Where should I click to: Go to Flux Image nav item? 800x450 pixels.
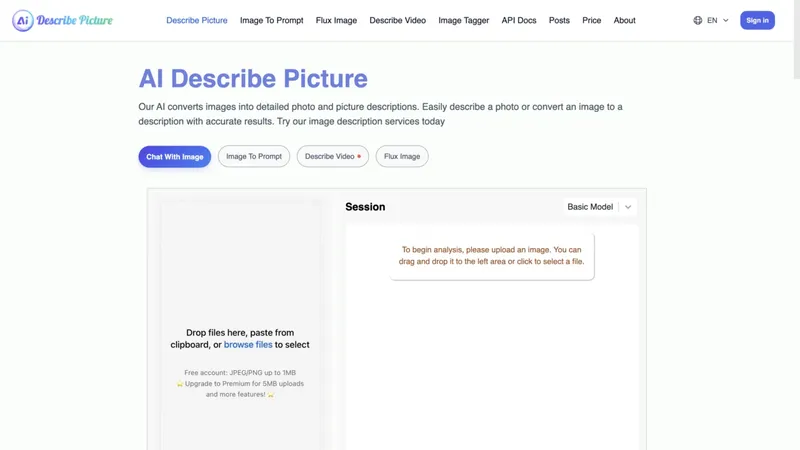[336, 20]
